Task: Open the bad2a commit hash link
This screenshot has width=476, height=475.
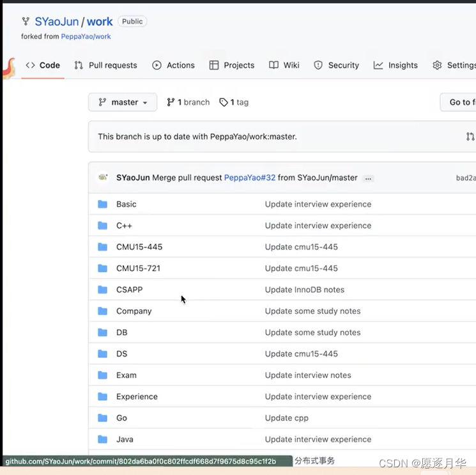Action: coord(466,178)
